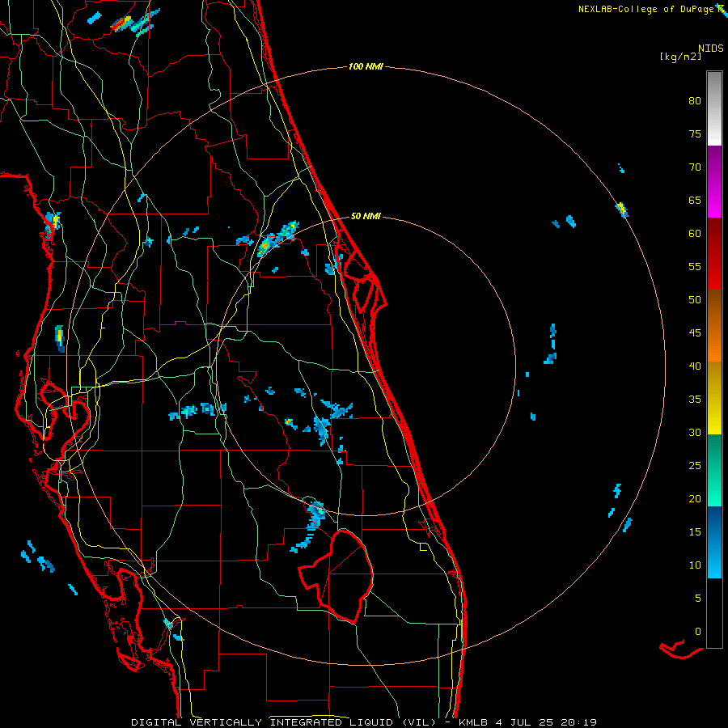The width and height of the screenshot is (728, 728).
Task: Click the 50 value on the scale
Action: [695, 299]
